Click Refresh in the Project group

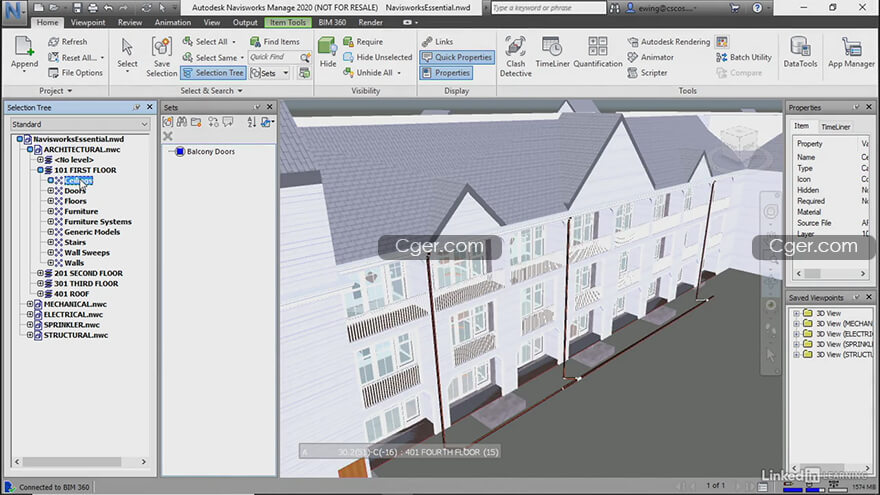(68, 42)
